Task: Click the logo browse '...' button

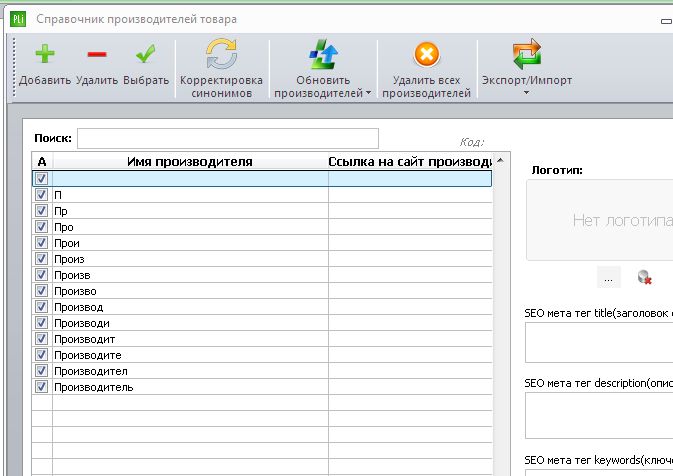Action: 608,277
